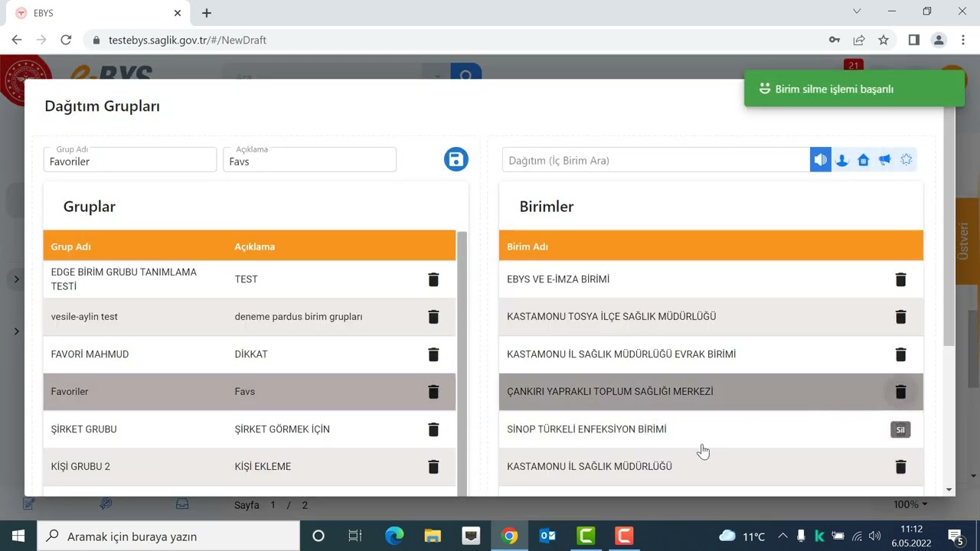Expand the lower left sidebar chevron
The width and height of the screenshot is (980, 551).
(x=16, y=331)
